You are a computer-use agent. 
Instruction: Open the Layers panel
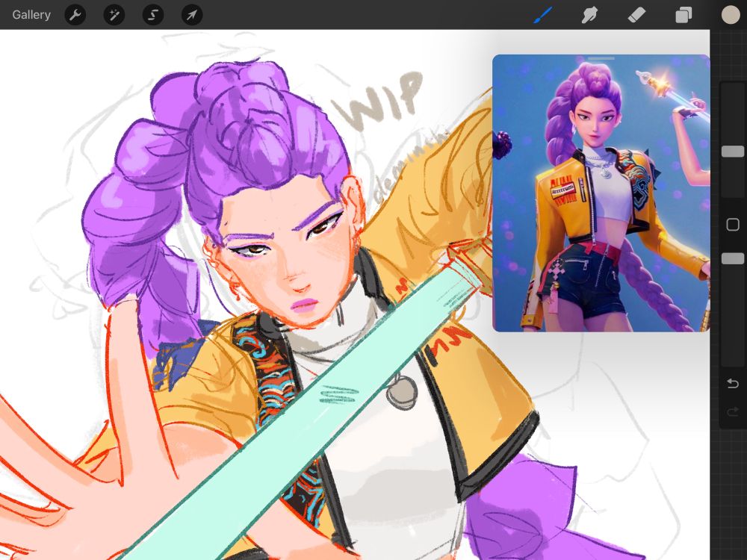click(x=684, y=15)
